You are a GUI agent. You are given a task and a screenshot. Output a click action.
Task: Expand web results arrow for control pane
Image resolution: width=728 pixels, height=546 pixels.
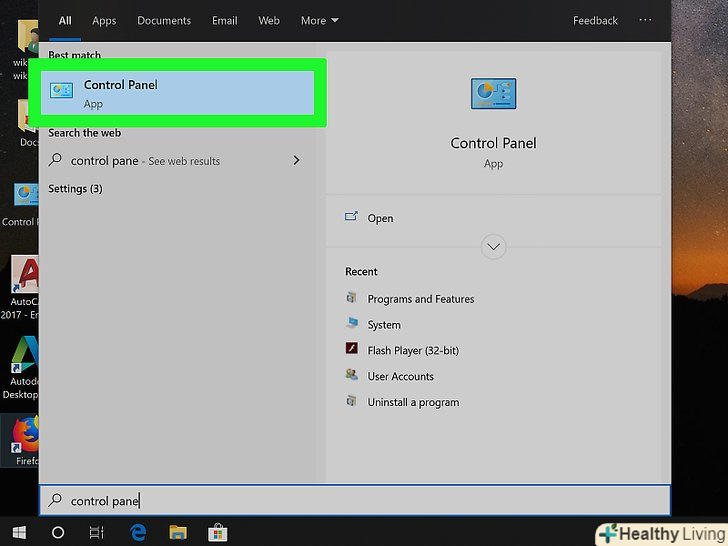click(296, 160)
